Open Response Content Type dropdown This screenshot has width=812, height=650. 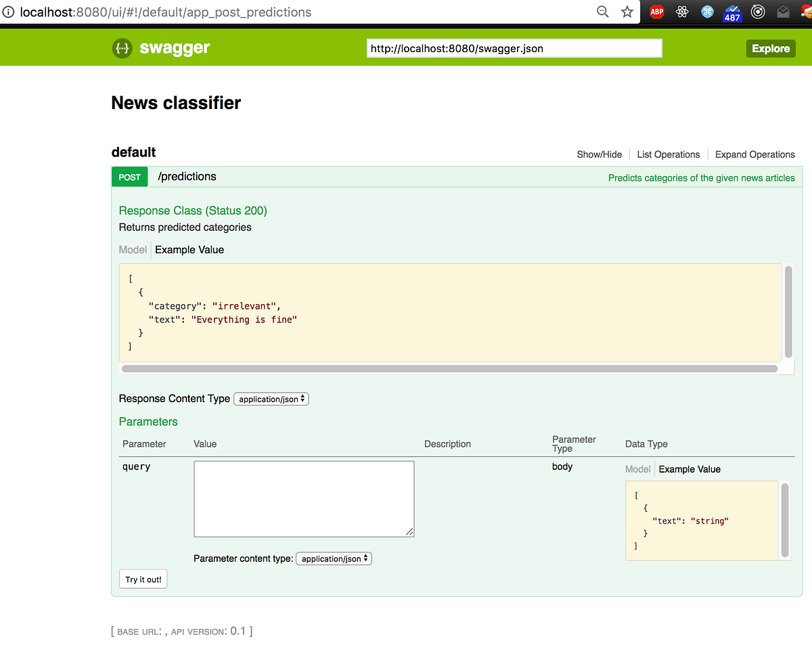point(271,399)
